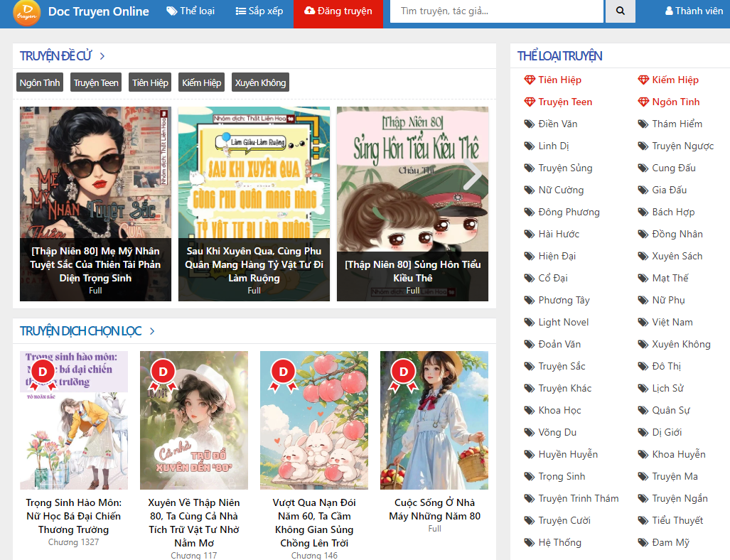Open Sau Khi Xuyên Qua featured cover
Screen dimensions: 730x560
254,204
